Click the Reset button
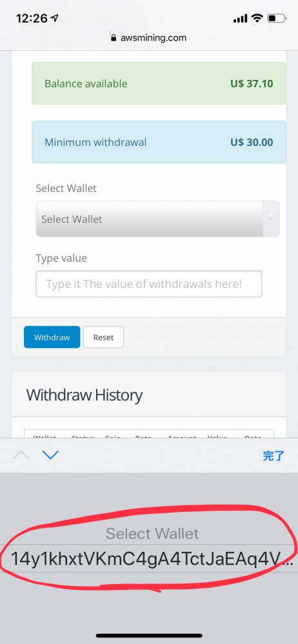The image size is (298, 644). click(103, 337)
